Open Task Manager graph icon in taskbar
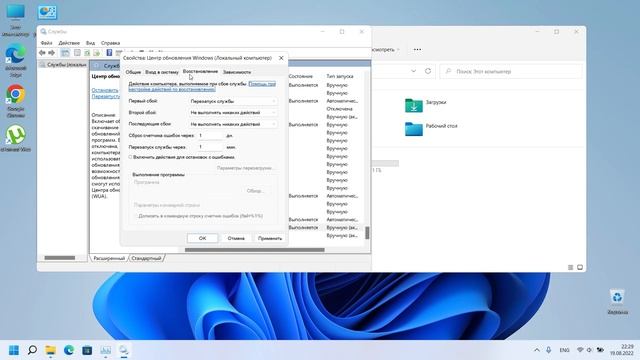This screenshot has width=640, height=360. (x=105, y=350)
